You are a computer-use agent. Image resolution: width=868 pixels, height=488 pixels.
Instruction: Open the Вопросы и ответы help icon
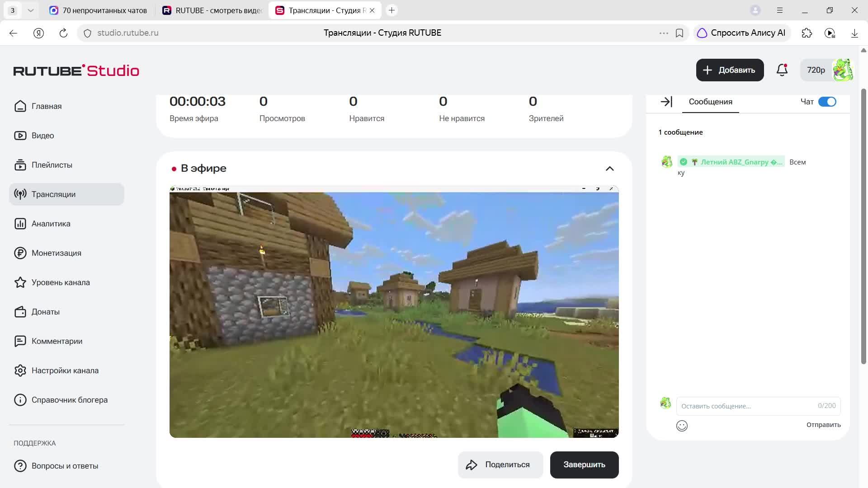[x=20, y=466]
